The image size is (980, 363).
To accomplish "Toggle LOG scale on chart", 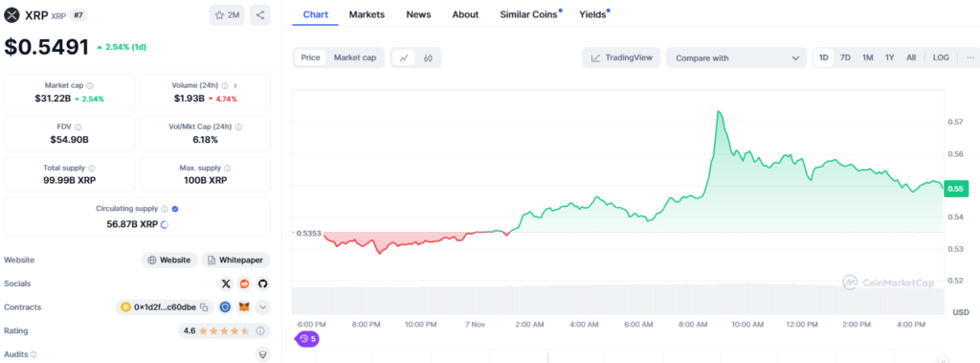I will pyautogui.click(x=941, y=57).
